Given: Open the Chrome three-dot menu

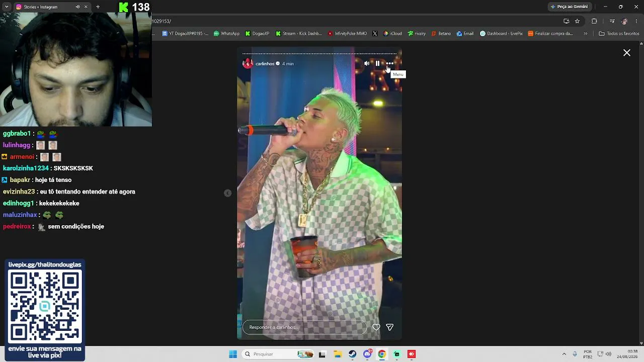Looking at the screenshot, I should pyautogui.click(x=637, y=21).
